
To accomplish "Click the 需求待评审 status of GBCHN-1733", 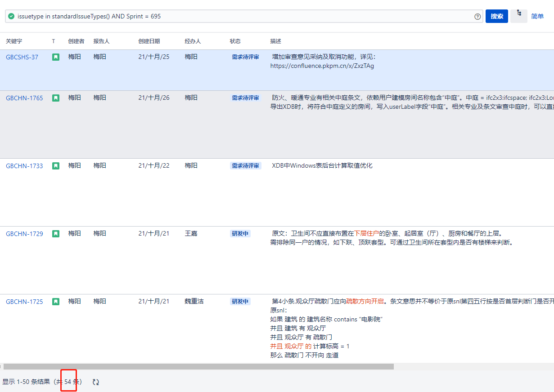I will (x=245, y=166).
